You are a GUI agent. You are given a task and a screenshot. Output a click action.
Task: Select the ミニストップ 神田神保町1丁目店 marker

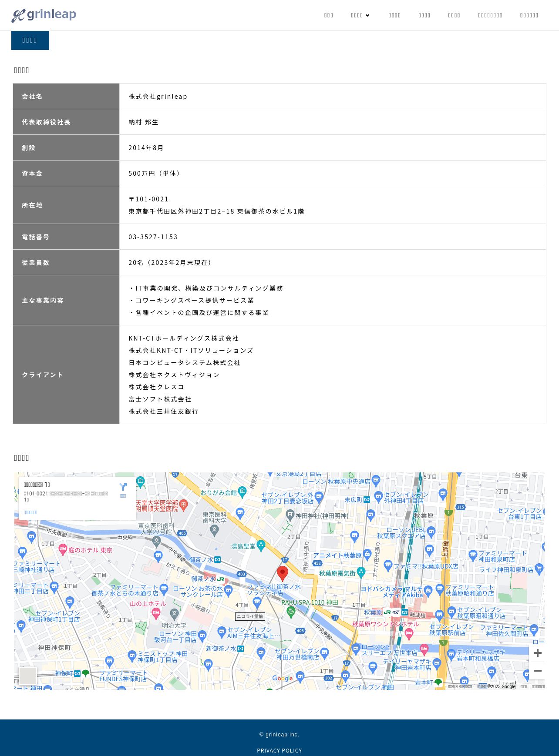point(132,656)
